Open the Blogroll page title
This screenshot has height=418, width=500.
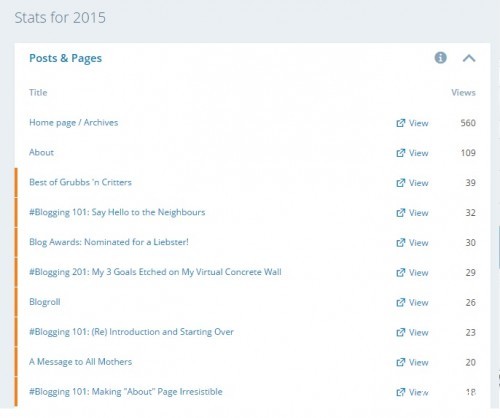click(45, 302)
